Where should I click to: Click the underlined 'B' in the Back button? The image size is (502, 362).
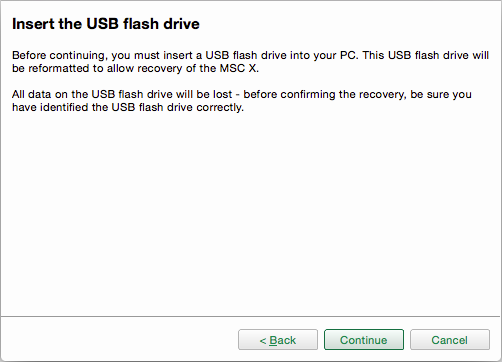(273, 340)
